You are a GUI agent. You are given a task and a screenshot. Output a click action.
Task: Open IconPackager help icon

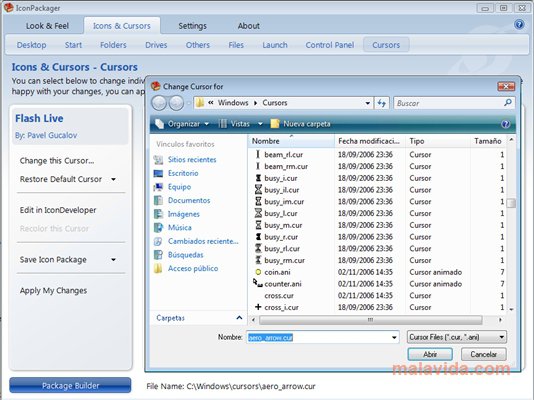[519, 25]
